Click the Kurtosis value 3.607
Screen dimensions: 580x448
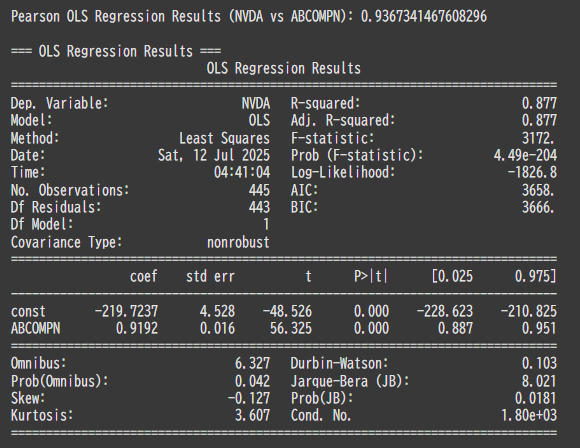coord(252,415)
